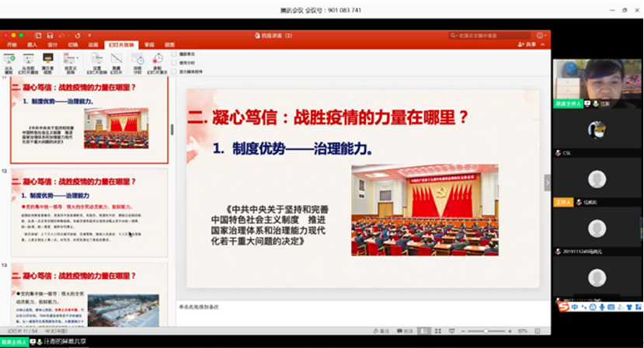Click the presenter's webcam video tile
The image size is (644, 348).
[x=597, y=83]
